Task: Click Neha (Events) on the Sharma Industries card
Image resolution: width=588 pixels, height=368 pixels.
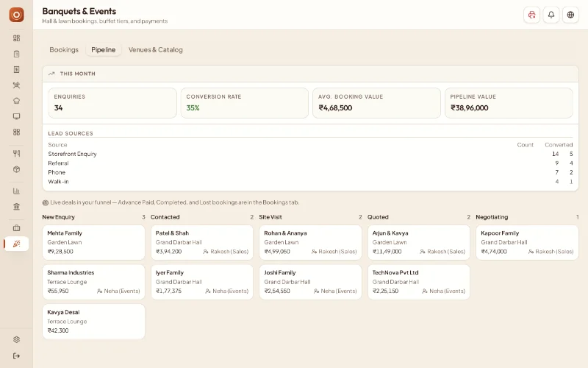Action: point(118,291)
